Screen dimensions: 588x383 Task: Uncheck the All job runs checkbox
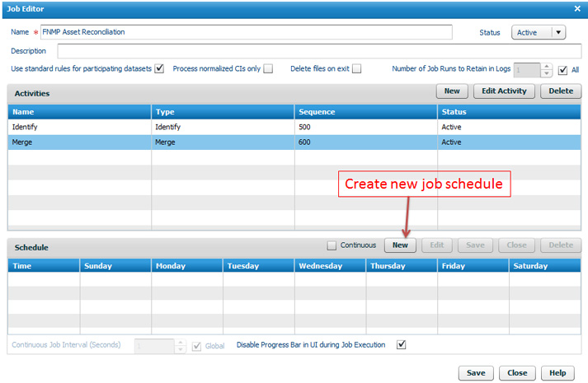(563, 70)
